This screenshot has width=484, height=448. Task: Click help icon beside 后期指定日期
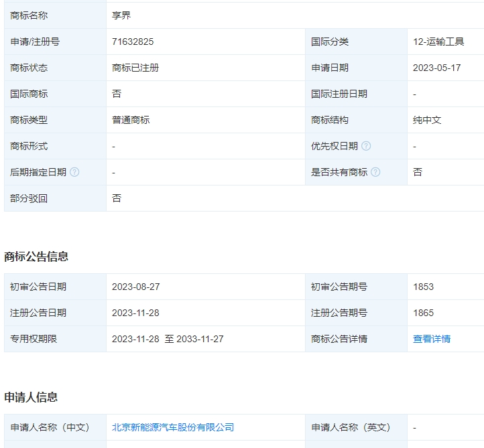[74, 172]
